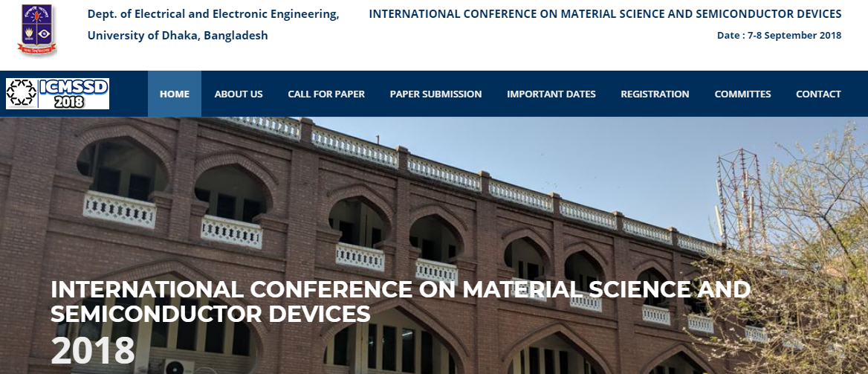Click the hero banner conference title heading
Screen dimensions: 868x374
[x=401, y=301]
